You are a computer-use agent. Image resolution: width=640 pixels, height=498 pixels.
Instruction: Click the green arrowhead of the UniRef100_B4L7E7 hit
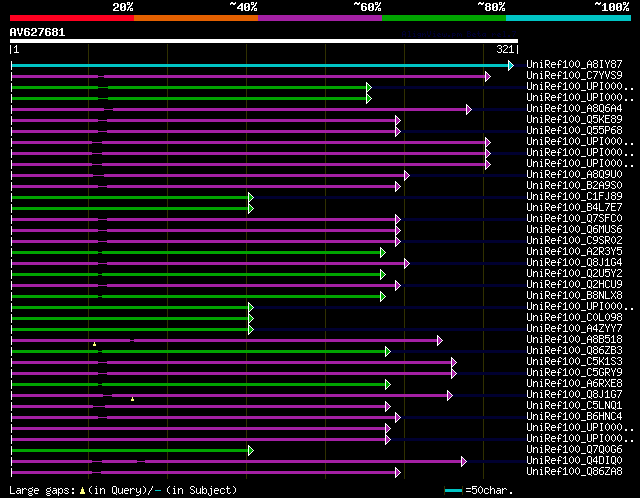click(x=251, y=209)
